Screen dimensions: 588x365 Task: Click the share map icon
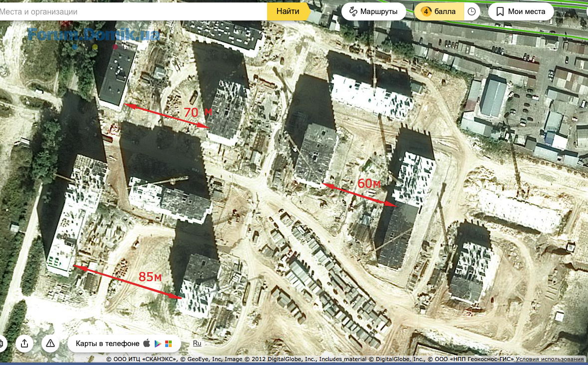pos(25,343)
